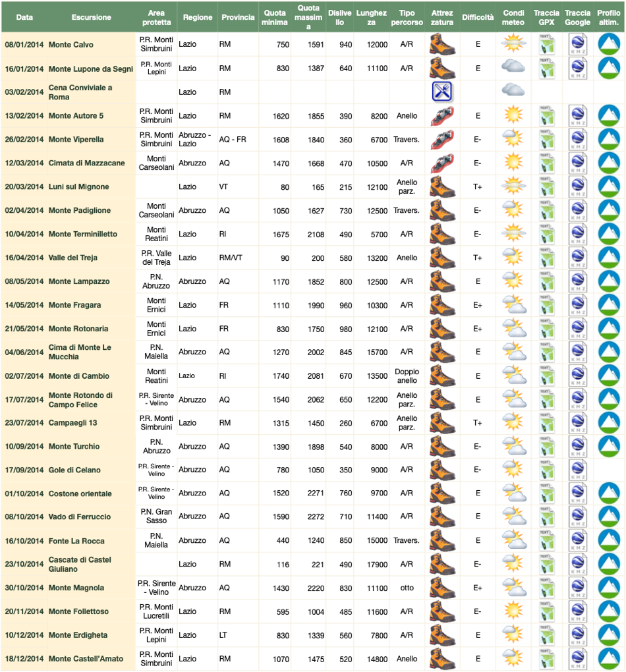Open KMZ track for Monte Erdigheta

tap(577, 634)
